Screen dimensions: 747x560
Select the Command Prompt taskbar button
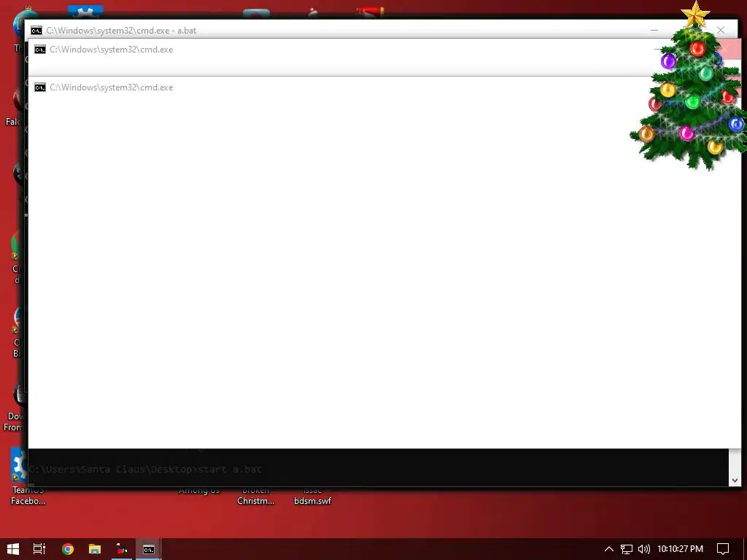tap(149, 549)
